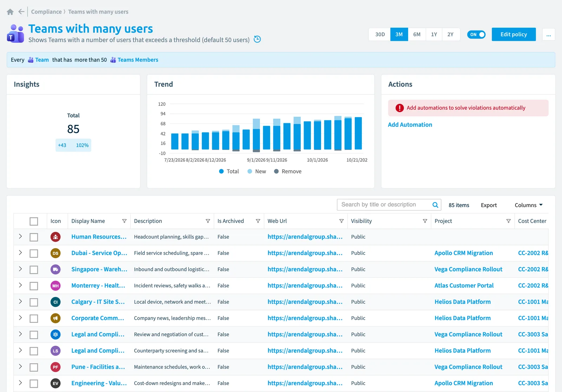Click Export above the table
Image resolution: width=562 pixels, height=392 pixels.
coord(489,205)
